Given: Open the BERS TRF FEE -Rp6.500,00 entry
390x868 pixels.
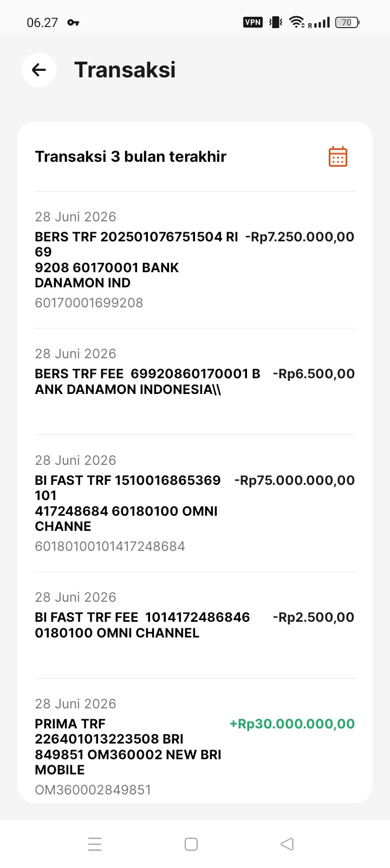Looking at the screenshot, I should click(x=195, y=382).
